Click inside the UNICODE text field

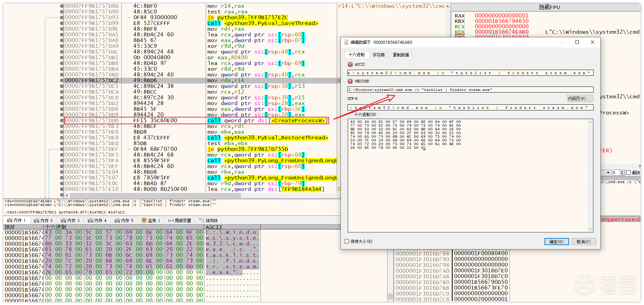[x=471, y=90]
